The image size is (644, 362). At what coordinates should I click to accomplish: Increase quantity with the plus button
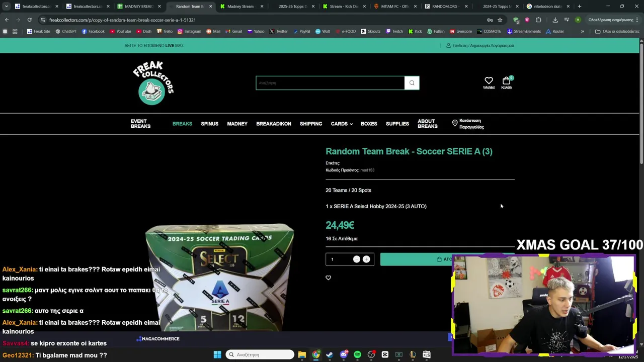pos(366,259)
